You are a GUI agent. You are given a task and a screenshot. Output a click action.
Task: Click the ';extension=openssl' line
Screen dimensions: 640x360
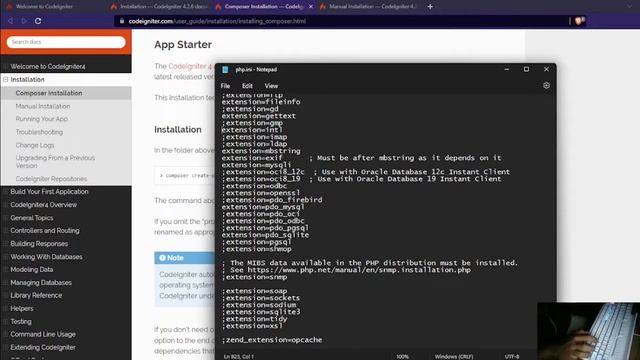[261, 193]
